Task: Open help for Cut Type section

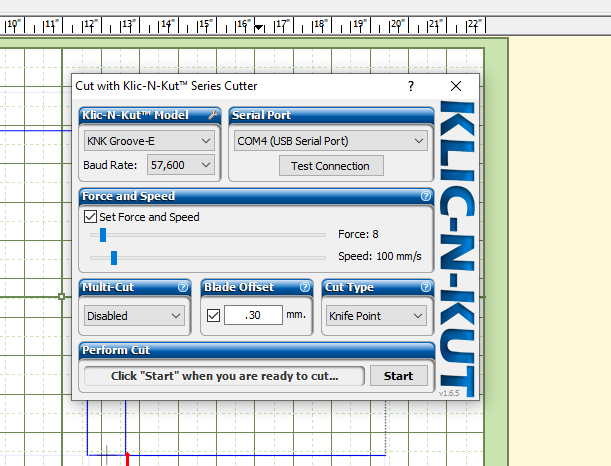Action: pos(426,287)
